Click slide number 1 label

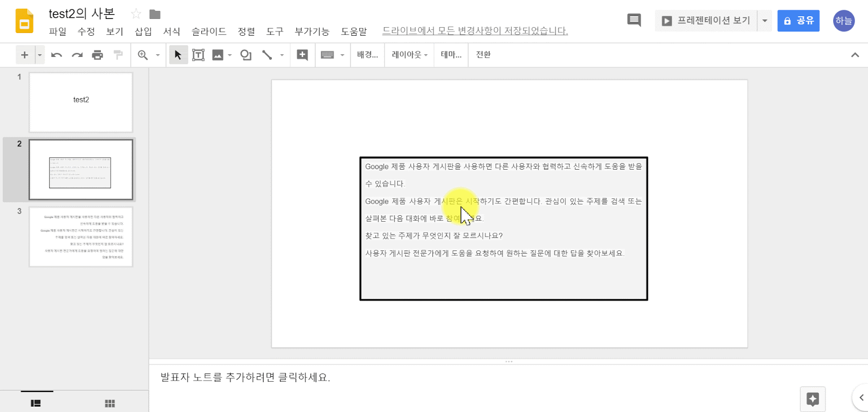(19, 77)
